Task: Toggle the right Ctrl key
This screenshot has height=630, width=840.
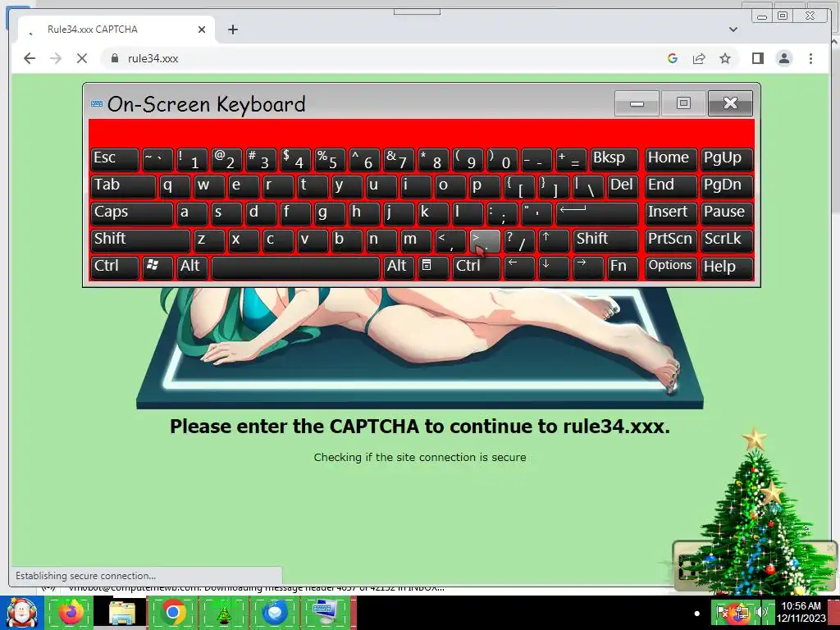Action: [477, 267]
